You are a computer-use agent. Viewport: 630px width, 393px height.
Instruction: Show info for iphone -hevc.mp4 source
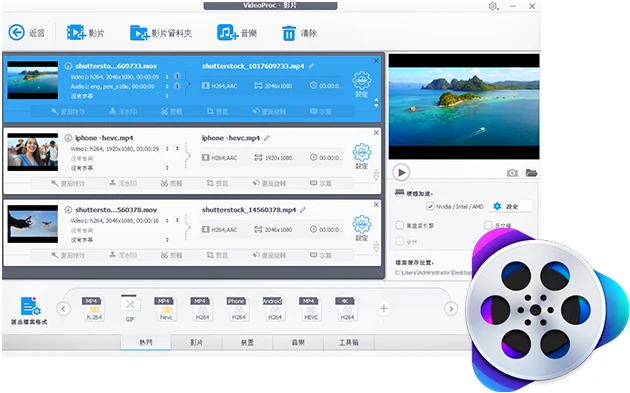(x=68, y=138)
